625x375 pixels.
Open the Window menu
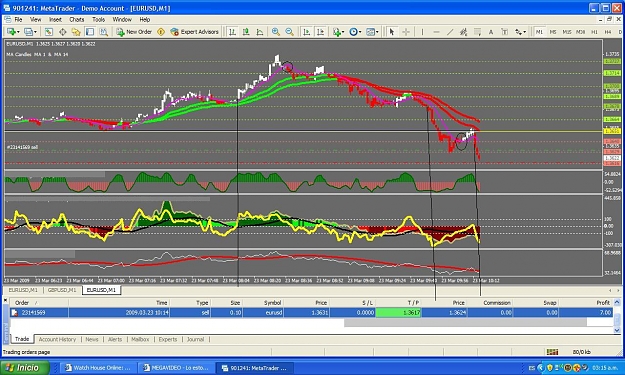[x=122, y=19]
